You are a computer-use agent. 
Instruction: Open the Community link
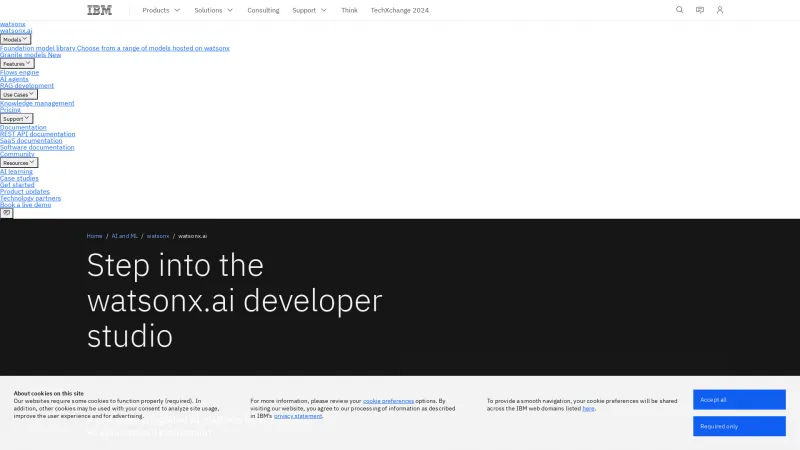tap(17, 154)
